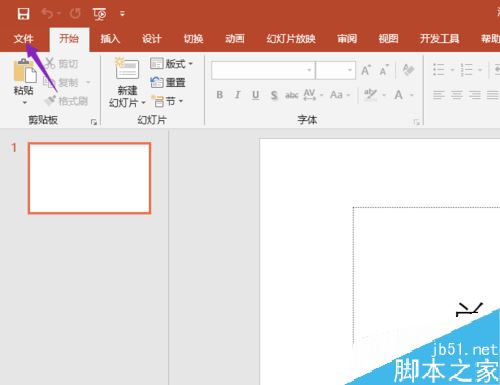Toggle Bold formatting

tap(220, 95)
